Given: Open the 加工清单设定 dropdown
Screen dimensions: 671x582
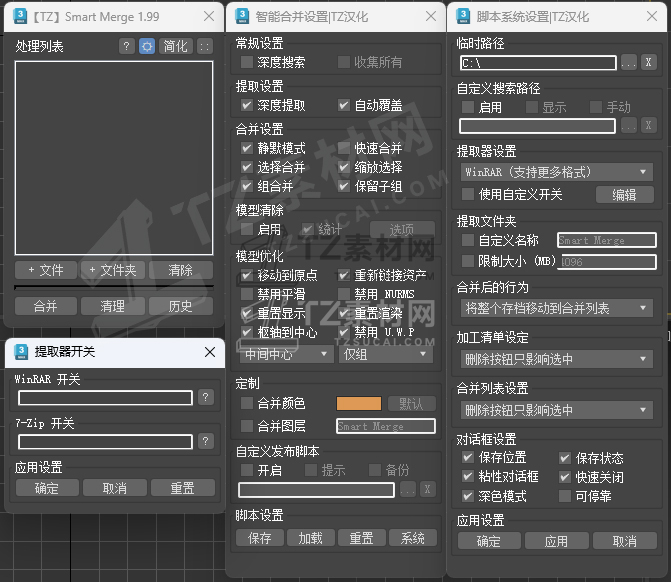Looking at the screenshot, I should tap(557, 359).
